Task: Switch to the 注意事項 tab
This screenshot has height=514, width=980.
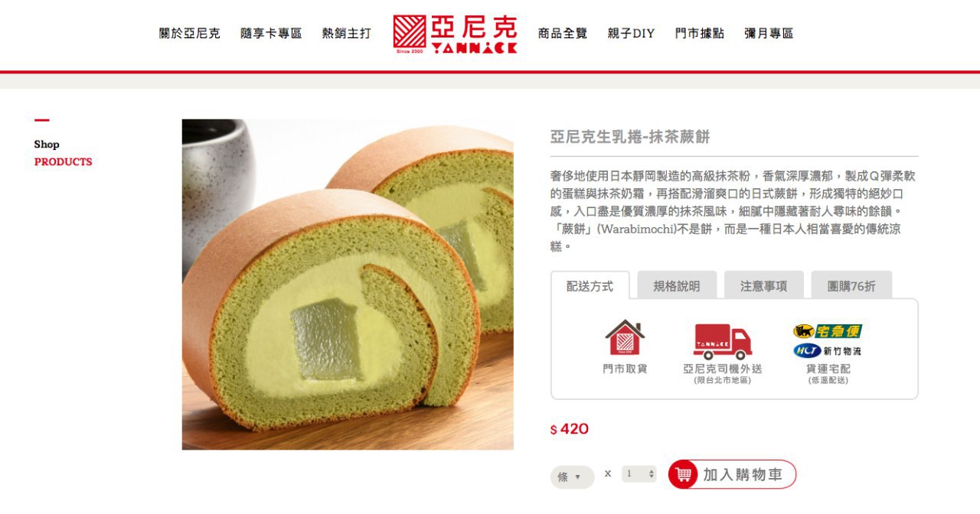Action: [763, 286]
